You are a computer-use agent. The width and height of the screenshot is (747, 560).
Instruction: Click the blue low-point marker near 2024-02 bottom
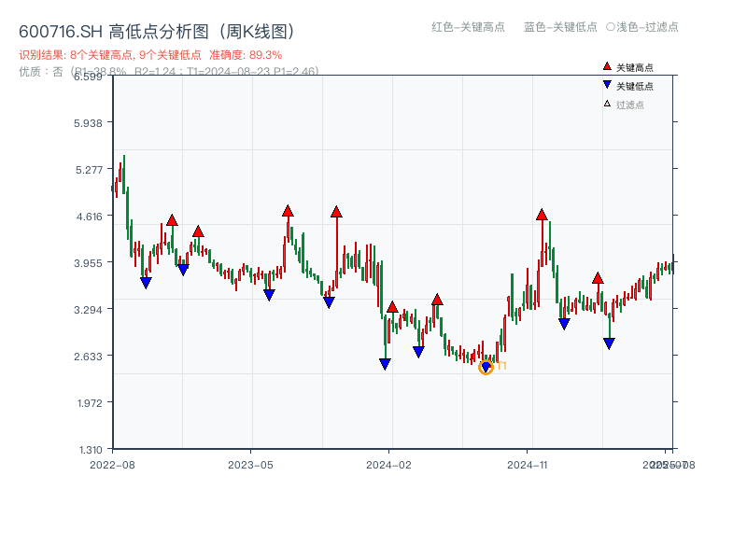click(x=384, y=363)
